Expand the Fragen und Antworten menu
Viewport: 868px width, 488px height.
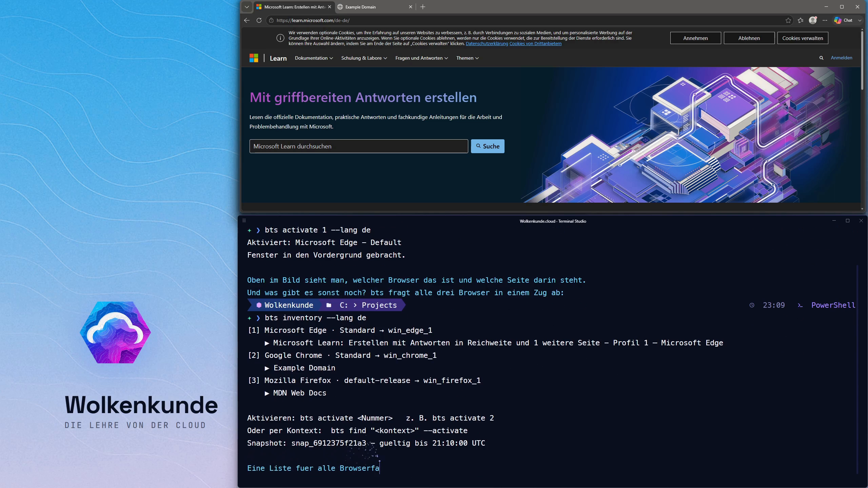pyautogui.click(x=421, y=58)
